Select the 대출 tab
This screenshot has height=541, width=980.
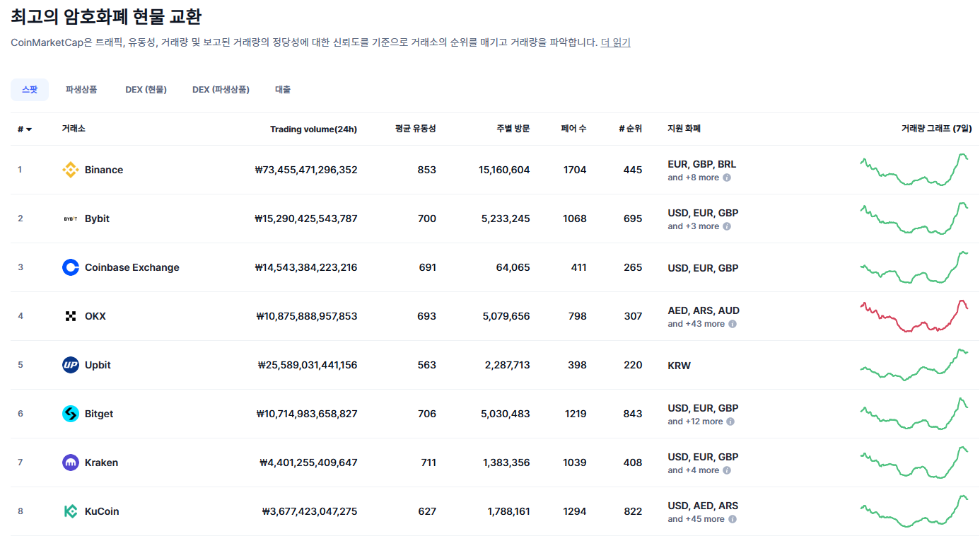pyautogui.click(x=283, y=90)
